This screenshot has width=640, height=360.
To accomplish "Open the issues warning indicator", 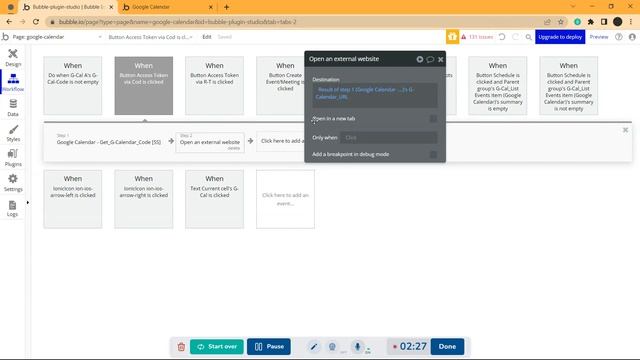I will (x=477, y=37).
